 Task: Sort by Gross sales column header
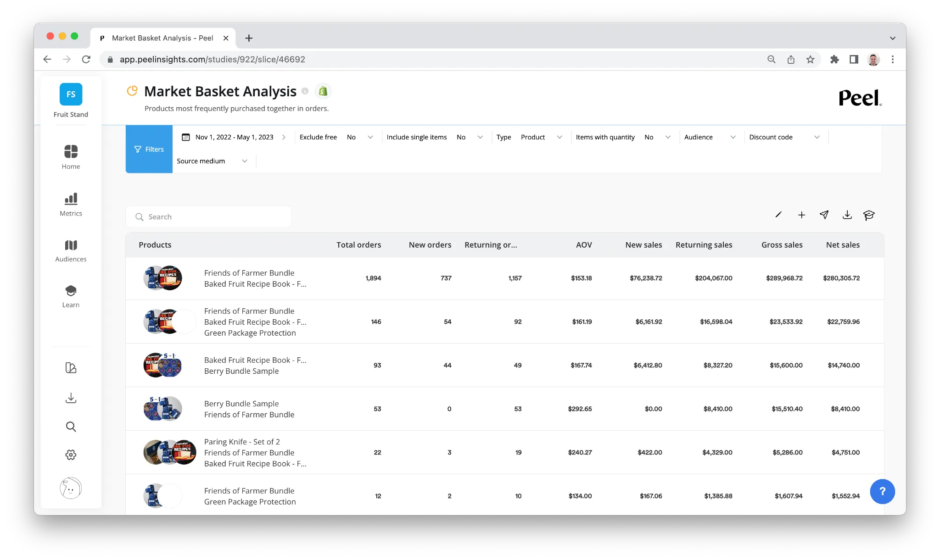click(x=782, y=245)
